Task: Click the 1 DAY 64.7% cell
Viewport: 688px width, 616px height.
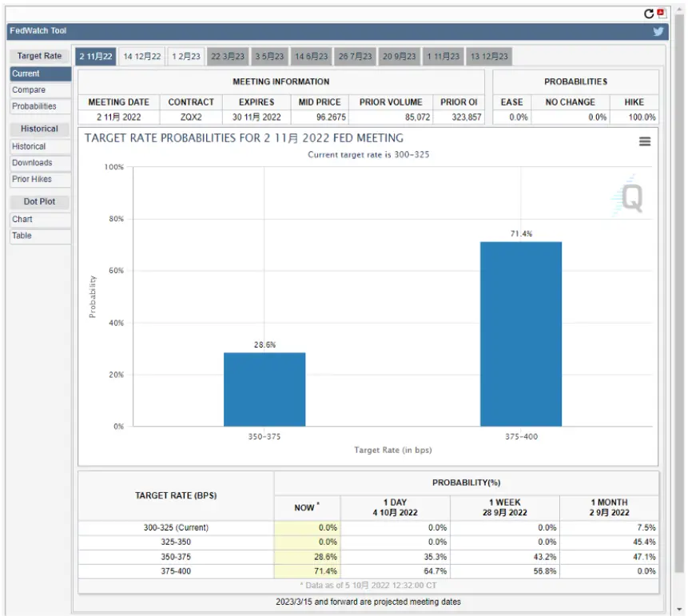Action: coord(396,571)
